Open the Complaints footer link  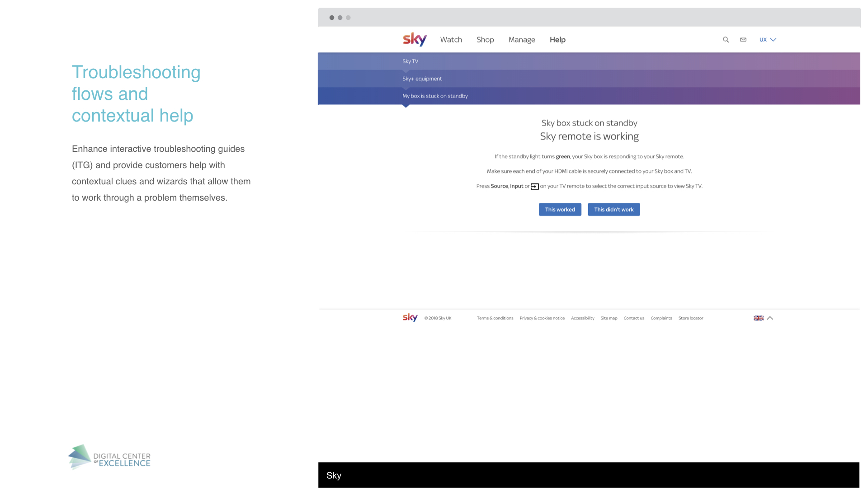pos(661,318)
